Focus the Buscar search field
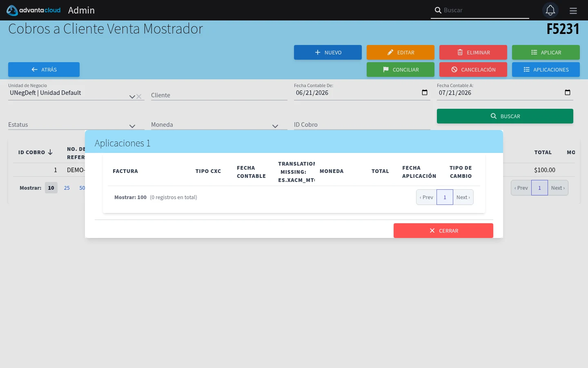 point(485,10)
